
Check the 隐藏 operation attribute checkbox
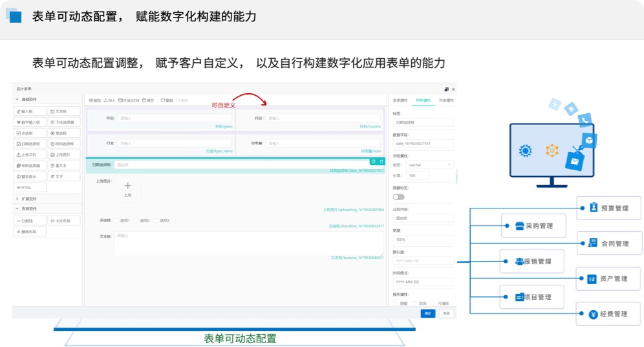395,303
